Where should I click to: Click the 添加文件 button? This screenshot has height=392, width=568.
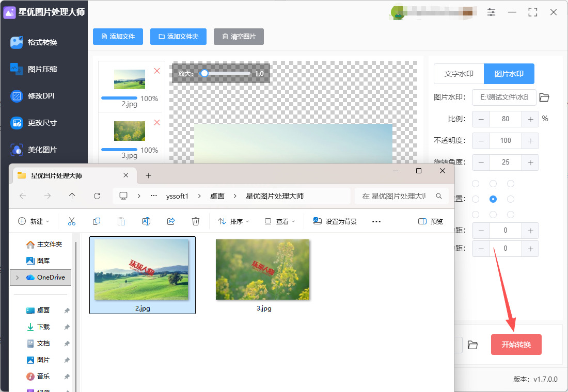(118, 37)
